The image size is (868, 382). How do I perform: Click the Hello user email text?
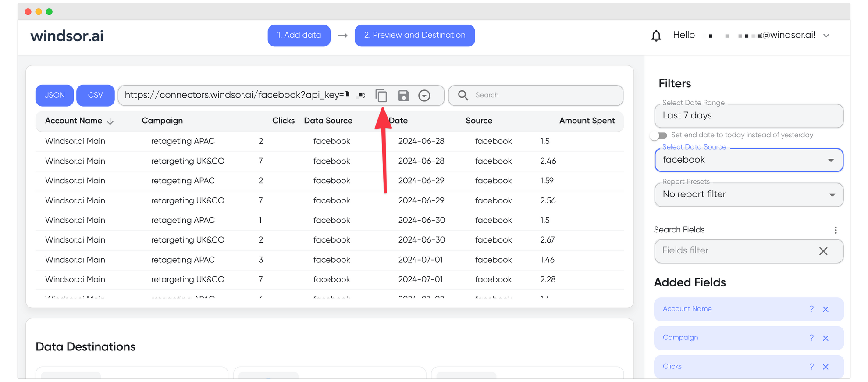pos(744,35)
